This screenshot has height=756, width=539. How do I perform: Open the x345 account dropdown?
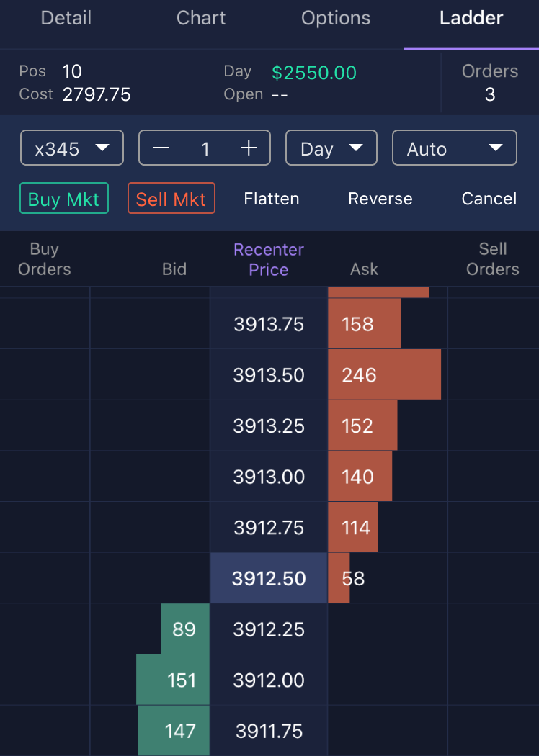point(72,148)
